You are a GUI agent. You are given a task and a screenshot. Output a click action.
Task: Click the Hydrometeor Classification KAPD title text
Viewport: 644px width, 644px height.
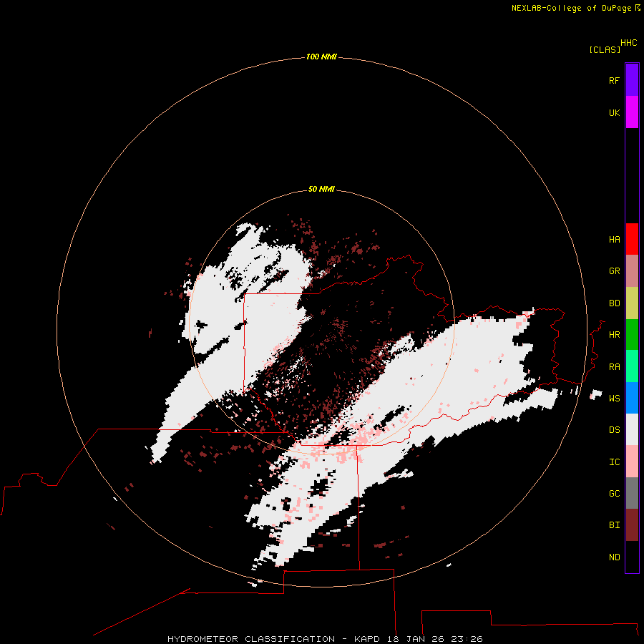pyautogui.click(x=324, y=639)
